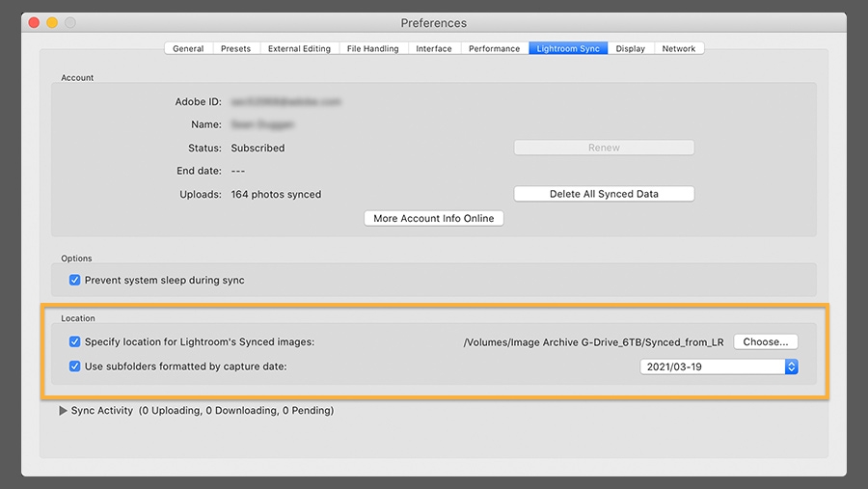Go to the File Handling tab
The width and height of the screenshot is (868, 489).
pyautogui.click(x=373, y=49)
